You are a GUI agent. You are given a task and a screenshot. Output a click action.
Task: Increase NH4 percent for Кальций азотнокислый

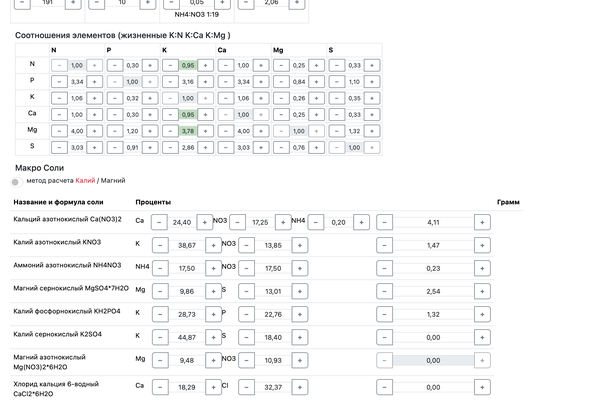pyautogui.click(x=362, y=222)
